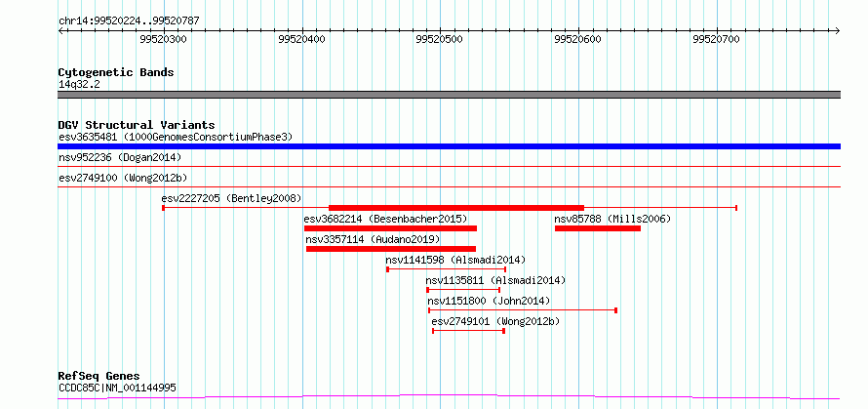Click the thick red esv2227205 variant bar
868x409 pixels.
[x=456, y=208]
